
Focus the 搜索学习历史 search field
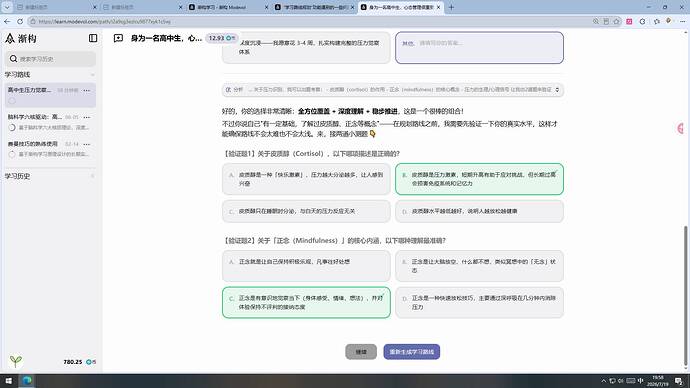point(51,59)
